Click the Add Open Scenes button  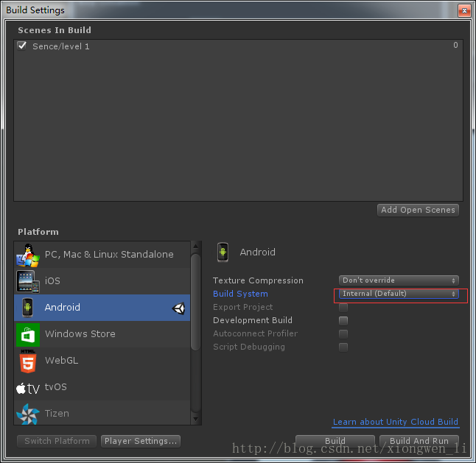tap(418, 210)
